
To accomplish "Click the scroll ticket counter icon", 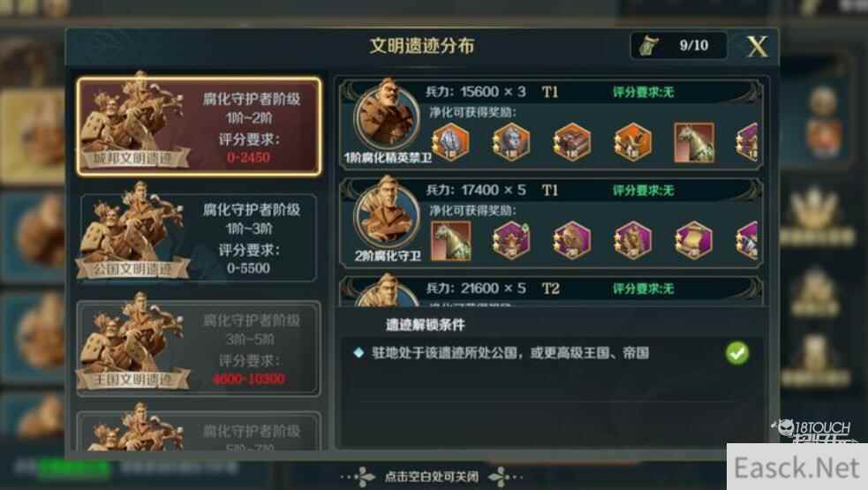I will tap(648, 46).
